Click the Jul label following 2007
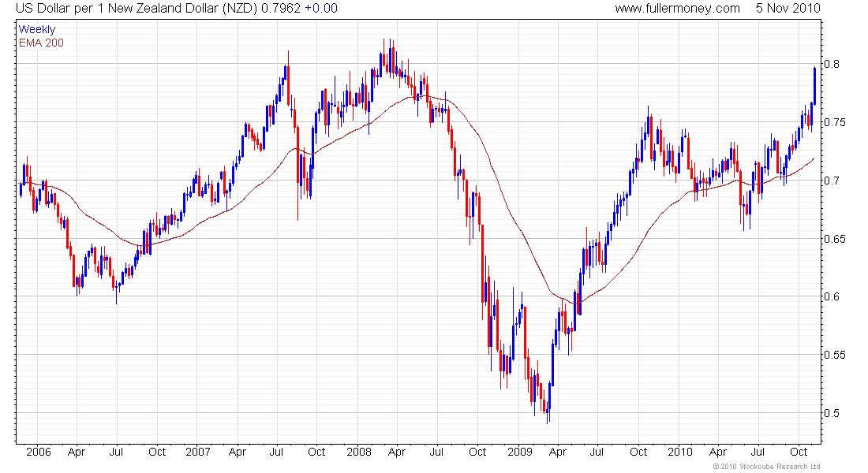Image resolution: width=868 pixels, height=473 pixels. (276, 452)
